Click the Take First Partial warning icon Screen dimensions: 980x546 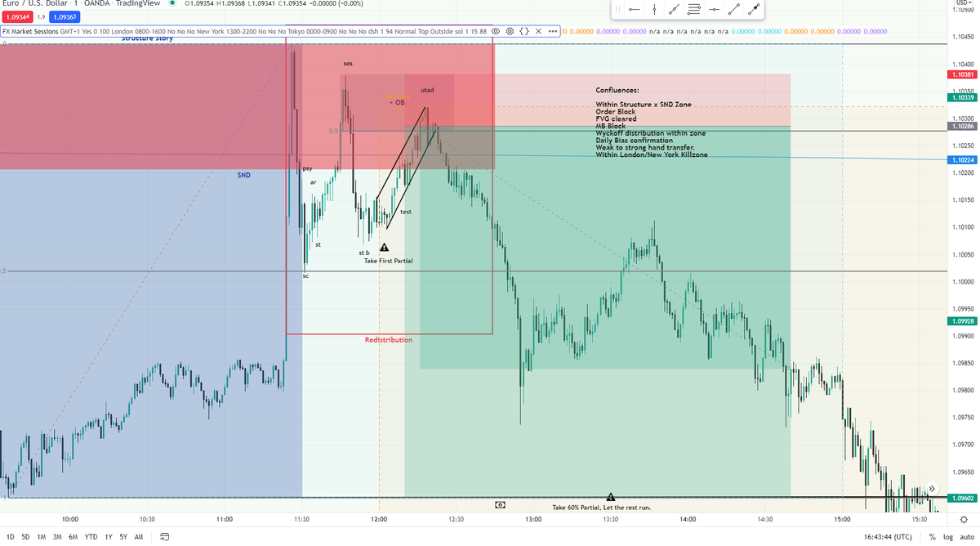coord(384,247)
